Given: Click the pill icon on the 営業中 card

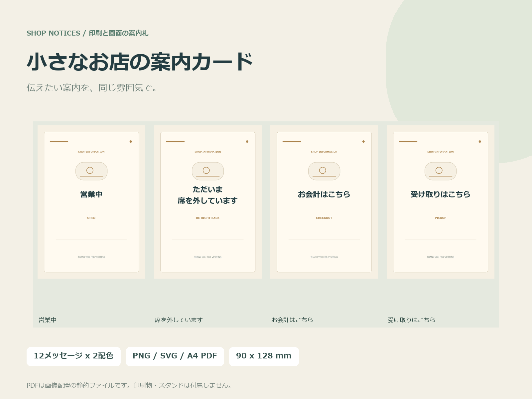Looking at the screenshot, I should 91,171.
